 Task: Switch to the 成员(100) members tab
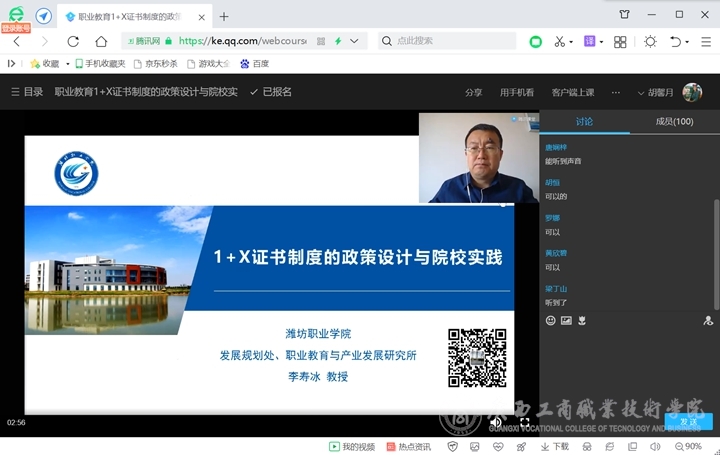pos(674,121)
